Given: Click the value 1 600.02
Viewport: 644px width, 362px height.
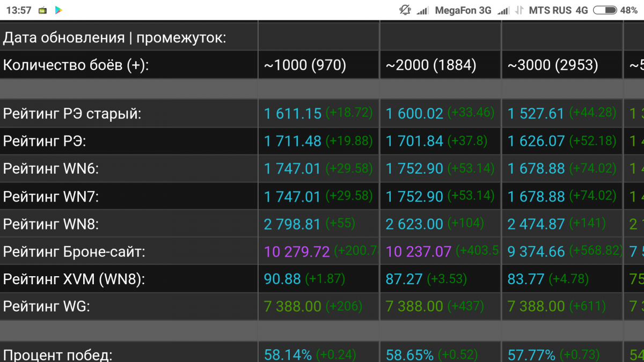Looking at the screenshot, I should [x=414, y=114].
